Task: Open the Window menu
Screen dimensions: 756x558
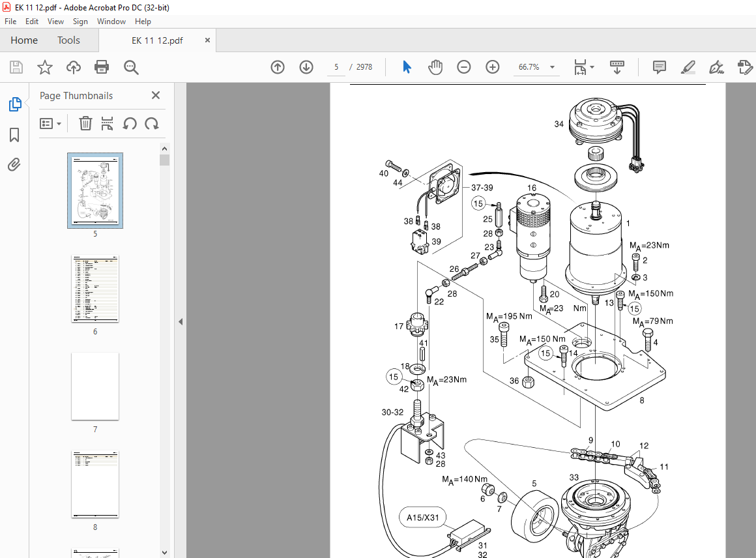Action: tap(111, 22)
